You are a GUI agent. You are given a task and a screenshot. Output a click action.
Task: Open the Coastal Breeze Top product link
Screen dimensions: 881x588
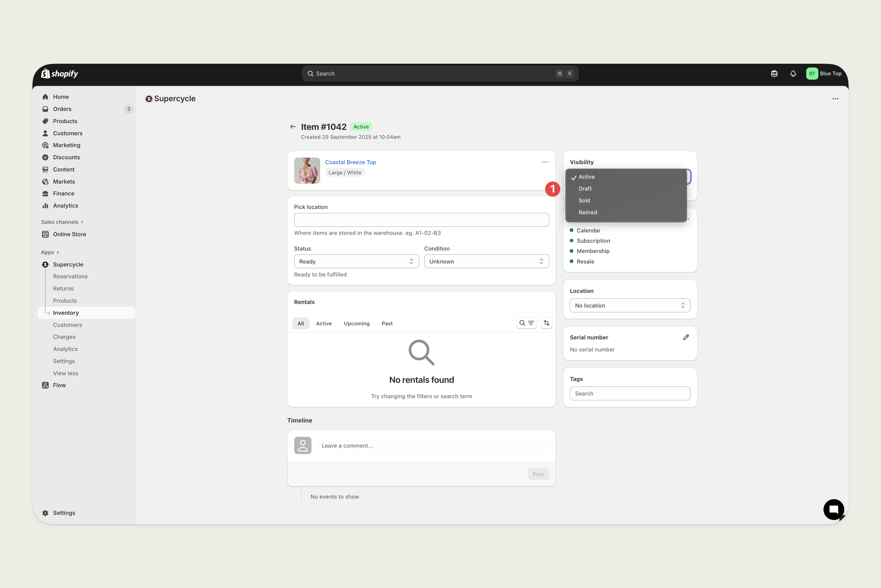click(x=350, y=162)
